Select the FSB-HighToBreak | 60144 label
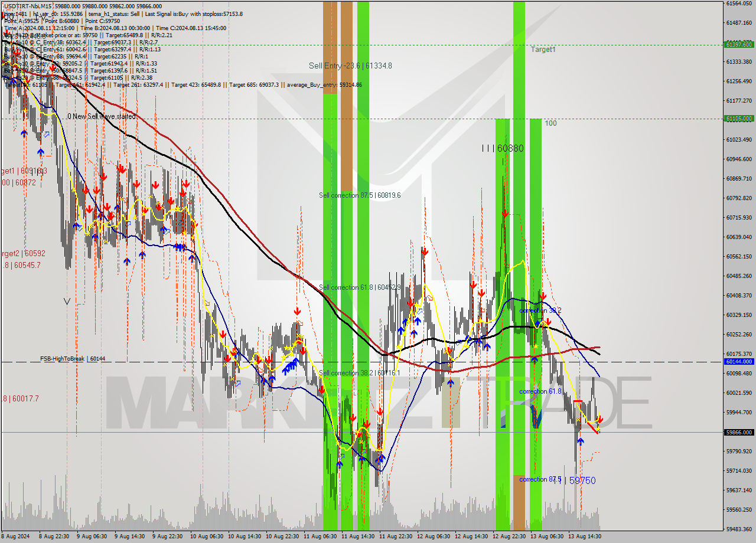This screenshot has width=756, height=543. [x=73, y=359]
